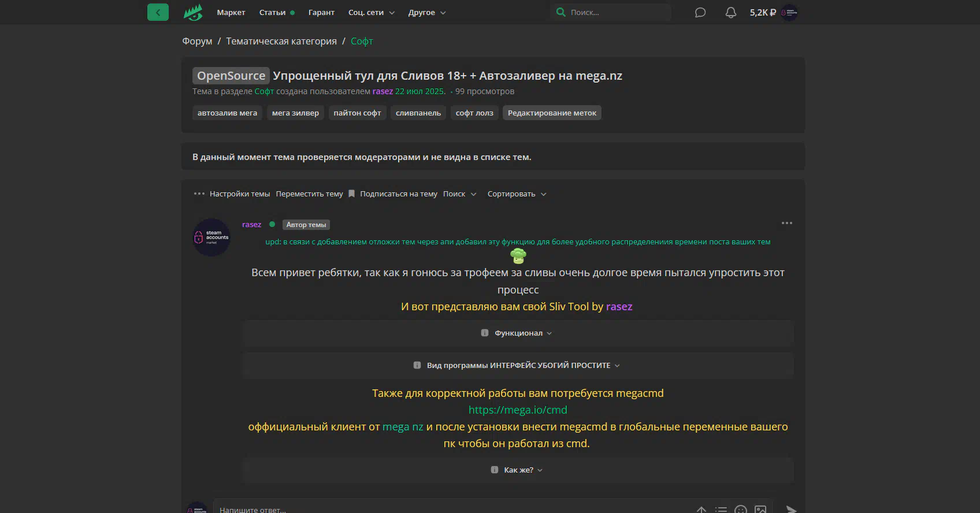Click Настройки темы
Viewport: 980px width, 513px height.
[x=240, y=194]
